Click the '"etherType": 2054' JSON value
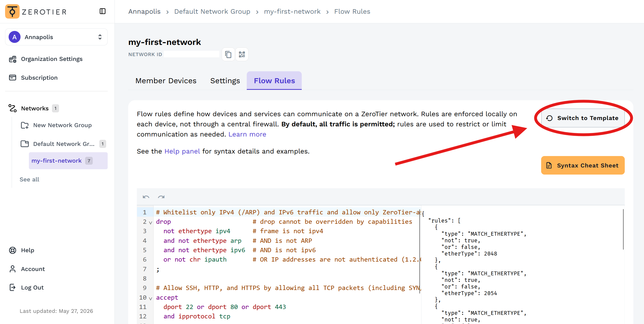This screenshot has width=644, height=324. 469,293
